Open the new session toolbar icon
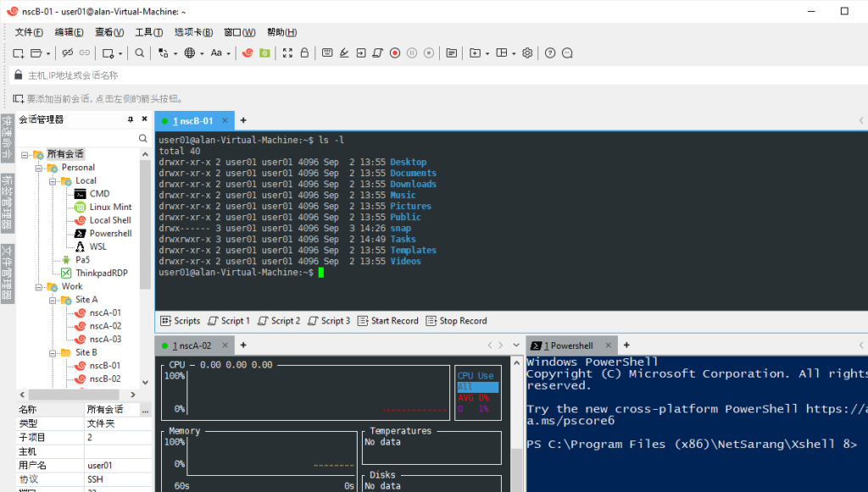868x492 pixels. click(x=18, y=53)
